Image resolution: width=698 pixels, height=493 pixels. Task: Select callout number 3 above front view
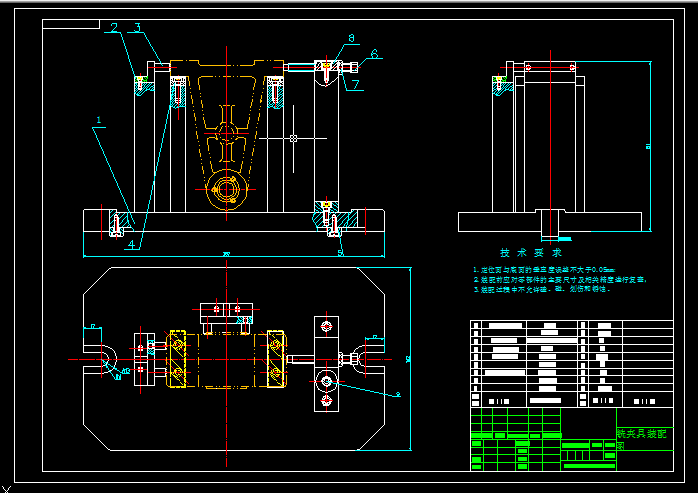138,27
